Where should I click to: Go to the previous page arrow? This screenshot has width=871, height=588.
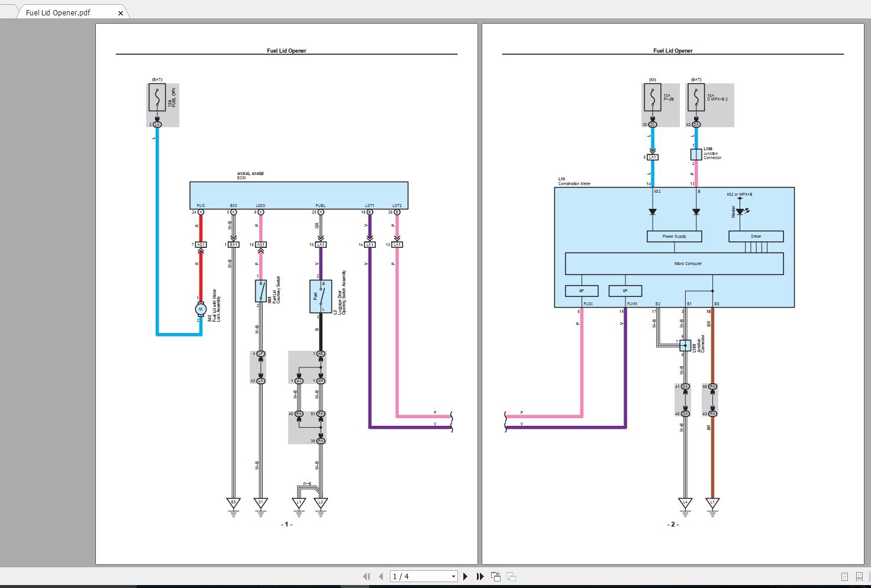pyautogui.click(x=382, y=576)
